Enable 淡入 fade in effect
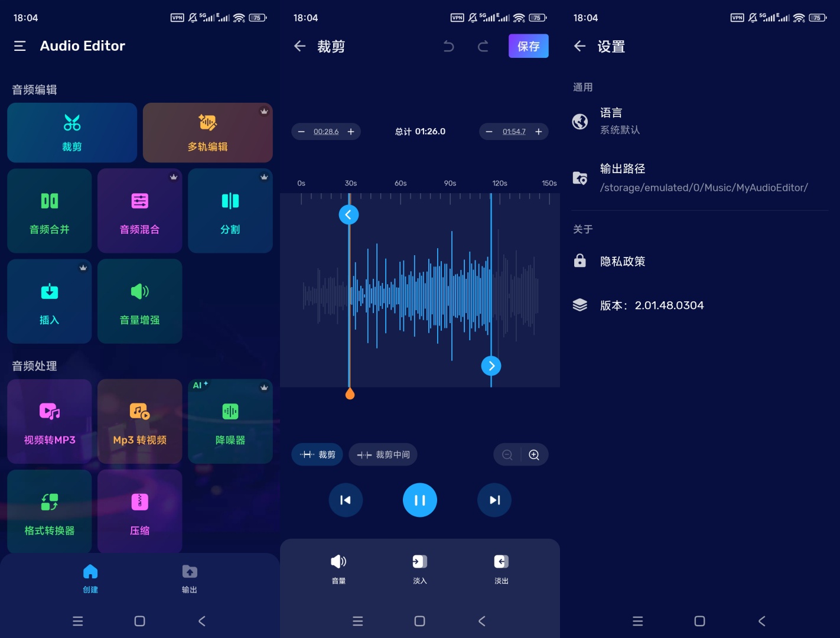Image resolution: width=840 pixels, height=638 pixels. click(x=419, y=568)
